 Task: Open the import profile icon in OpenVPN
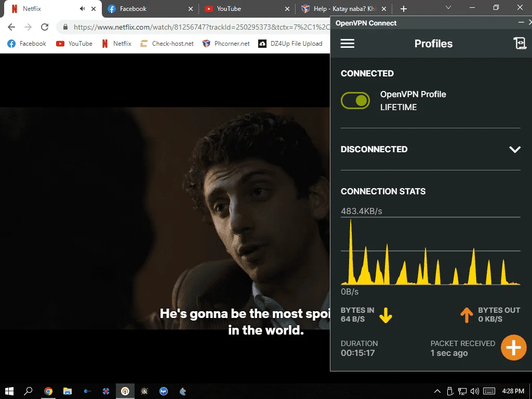pos(520,43)
